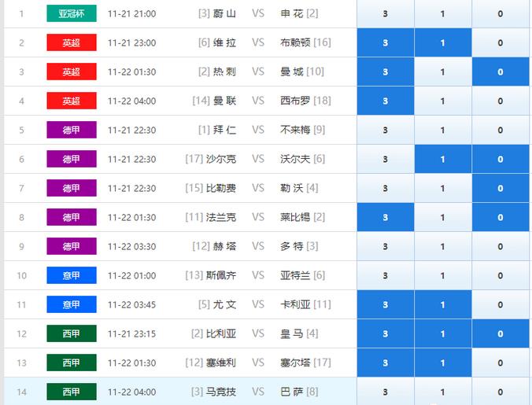Deselect the 3 pick for 维拉 vs 布赖顿
532x405 pixels.
386,42
